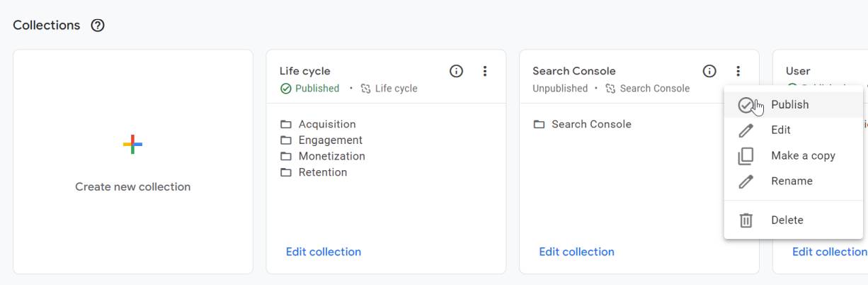Select Delete in the context menu
This screenshot has height=285, width=868.
point(794,220)
